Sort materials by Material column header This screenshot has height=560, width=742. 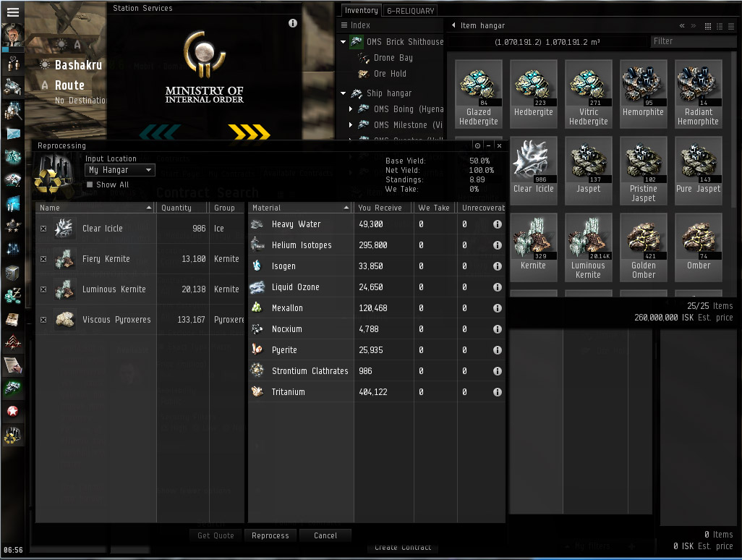point(300,208)
